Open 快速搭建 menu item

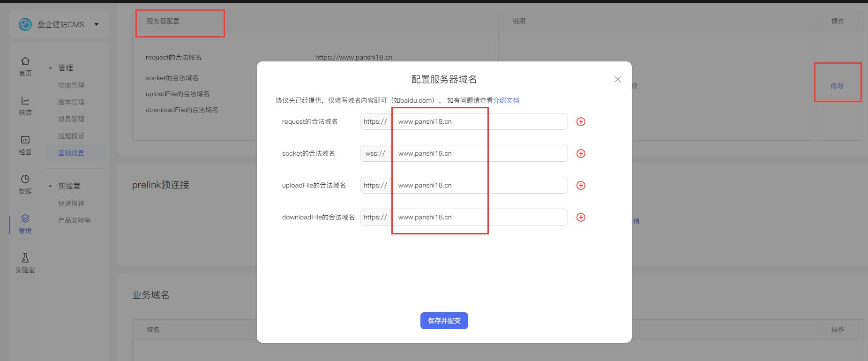[x=71, y=203]
